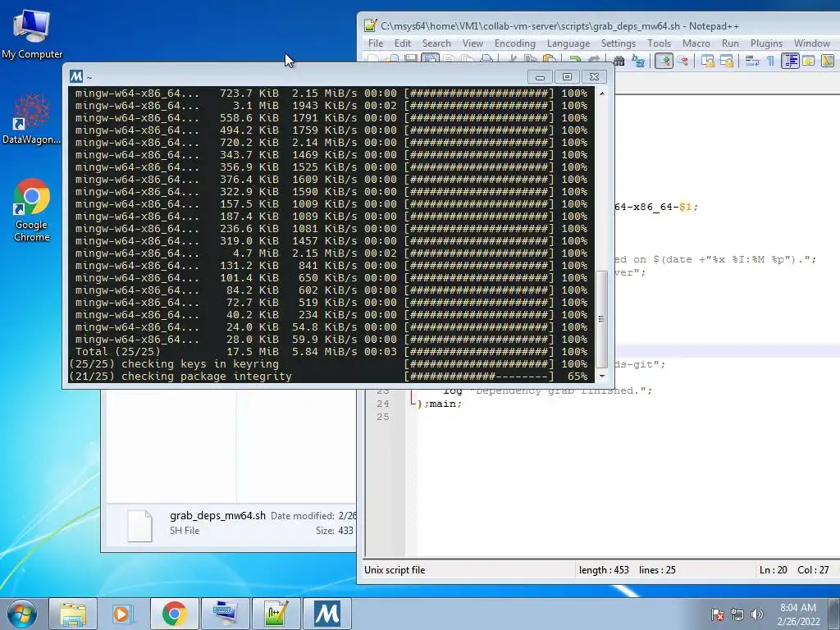Select the DataWagon desktop shortcut
840x630 pixels.
[32, 118]
